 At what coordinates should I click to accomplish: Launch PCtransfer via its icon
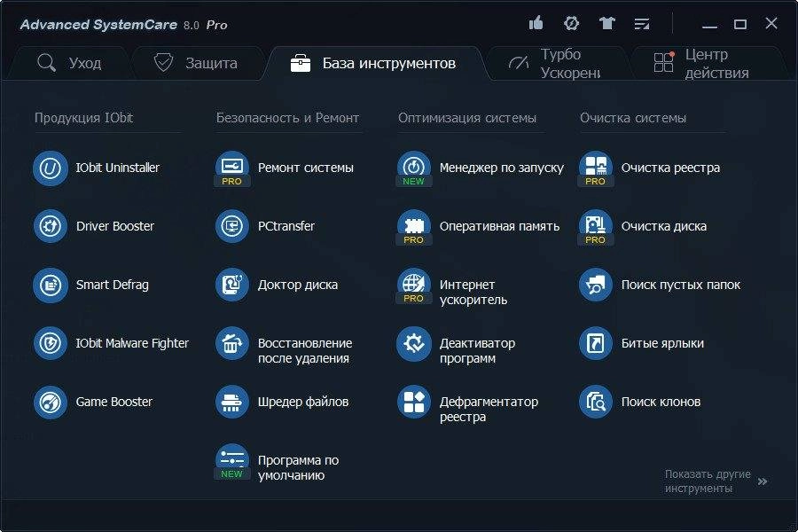click(232, 226)
